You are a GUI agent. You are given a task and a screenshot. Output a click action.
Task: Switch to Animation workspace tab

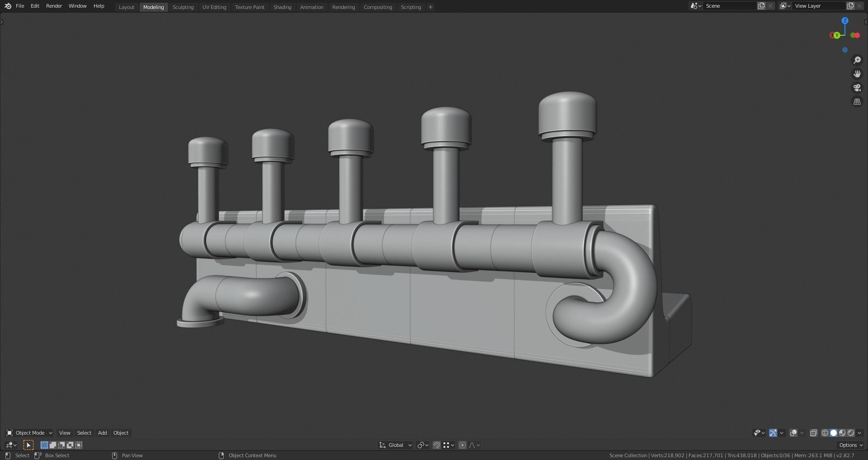[312, 7]
